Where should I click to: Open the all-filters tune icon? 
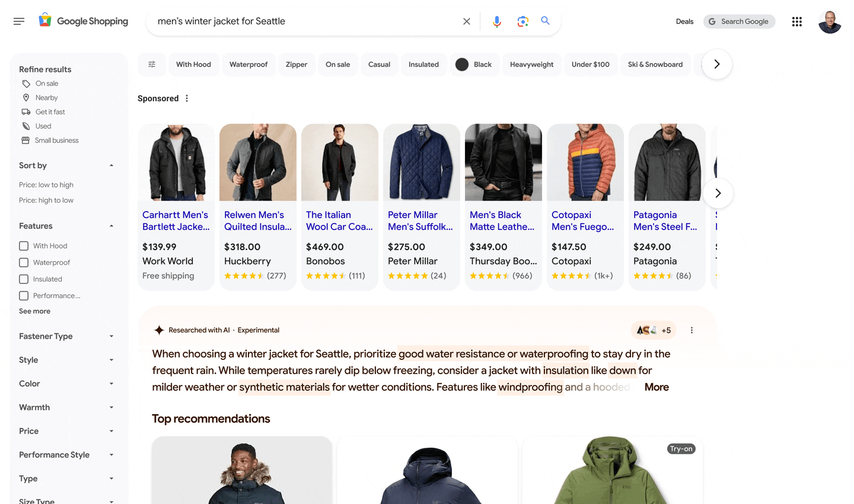click(x=152, y=64)
